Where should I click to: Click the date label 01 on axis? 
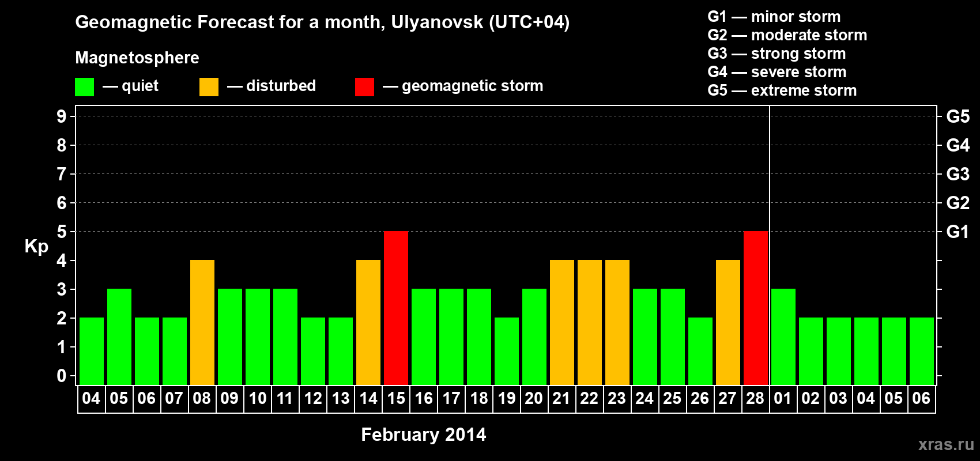[783, 399]
